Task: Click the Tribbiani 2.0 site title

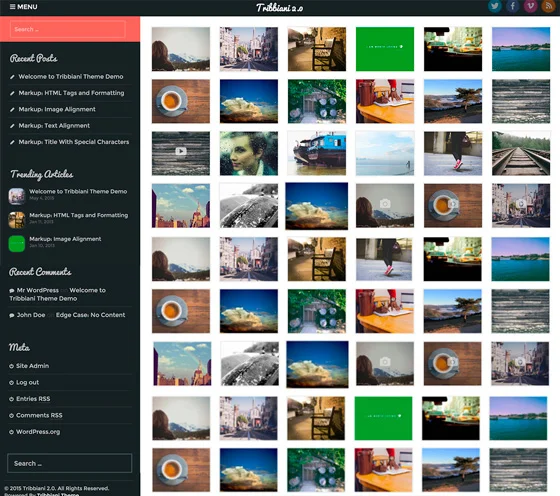Action: [279, 7]
